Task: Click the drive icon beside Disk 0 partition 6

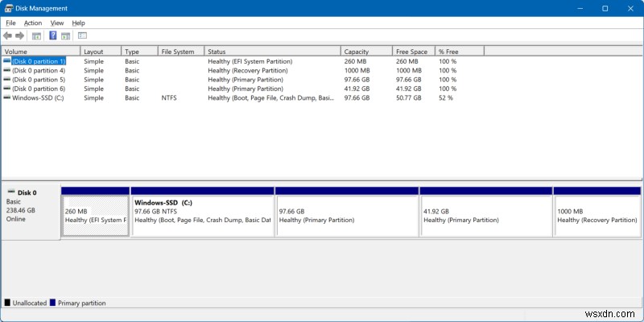Action: click(7, 89)
